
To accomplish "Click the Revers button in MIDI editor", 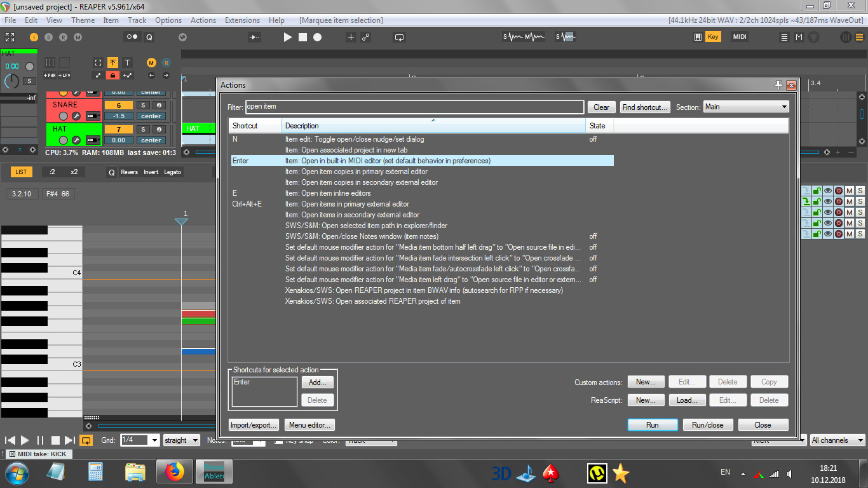I will (129, 172).
